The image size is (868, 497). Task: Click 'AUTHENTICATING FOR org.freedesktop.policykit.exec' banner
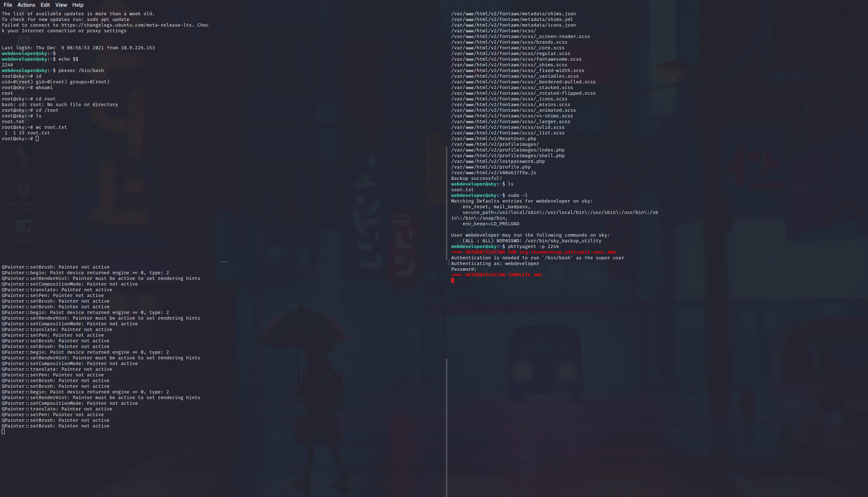[x=533, y=252]
